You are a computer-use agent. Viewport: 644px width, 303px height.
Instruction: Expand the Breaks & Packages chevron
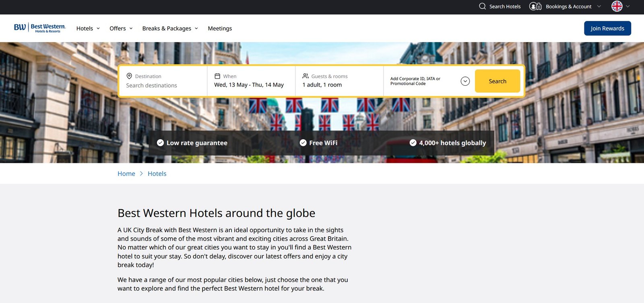click(196, 29)
